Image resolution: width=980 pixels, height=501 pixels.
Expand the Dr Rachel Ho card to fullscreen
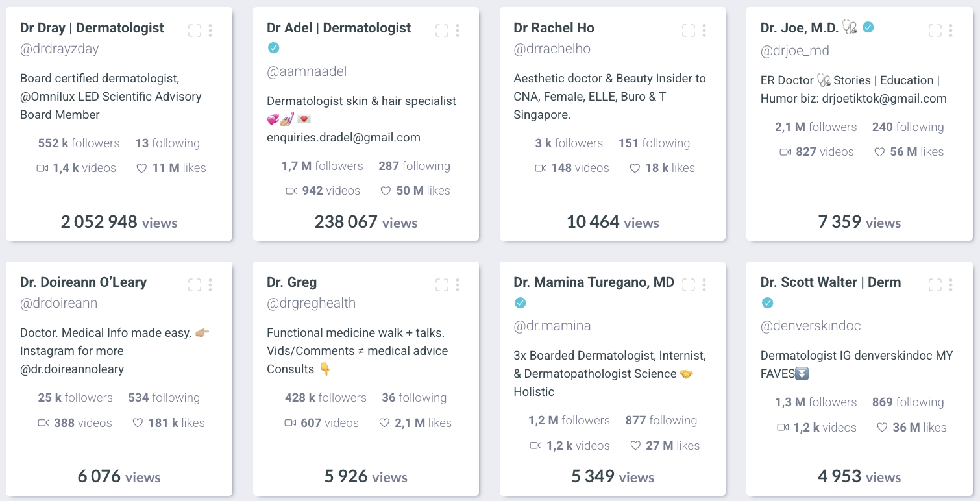tap(689, 31)
